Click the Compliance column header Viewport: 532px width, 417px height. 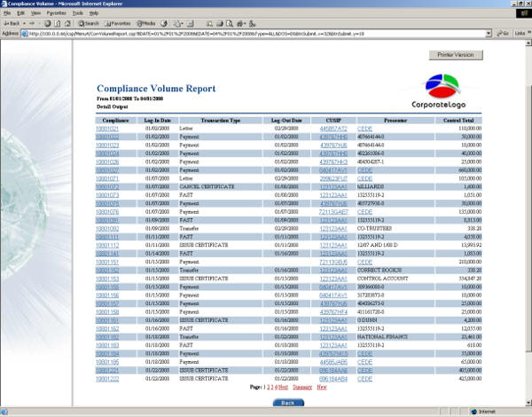tap(115, 120)
